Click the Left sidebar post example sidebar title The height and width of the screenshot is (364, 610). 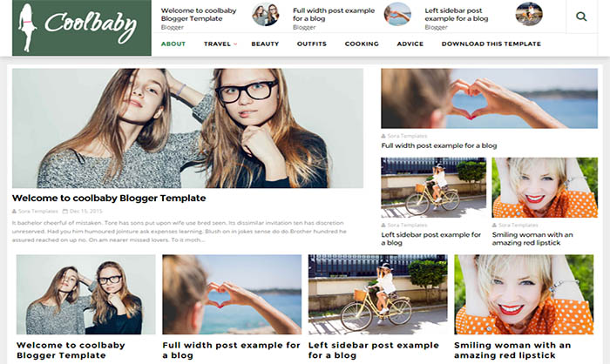[x=431, y=239]
